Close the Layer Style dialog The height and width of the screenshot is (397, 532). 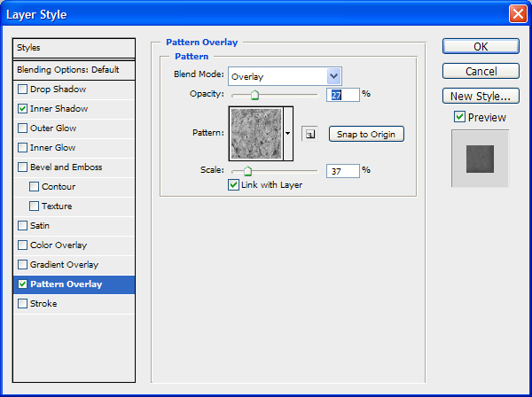pyautogui.click(x=517, y=14)
